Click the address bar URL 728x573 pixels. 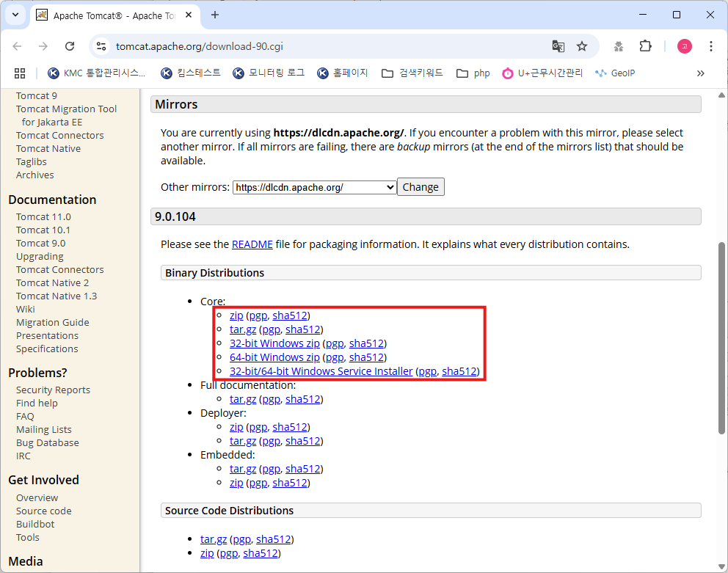pos(199,46)
